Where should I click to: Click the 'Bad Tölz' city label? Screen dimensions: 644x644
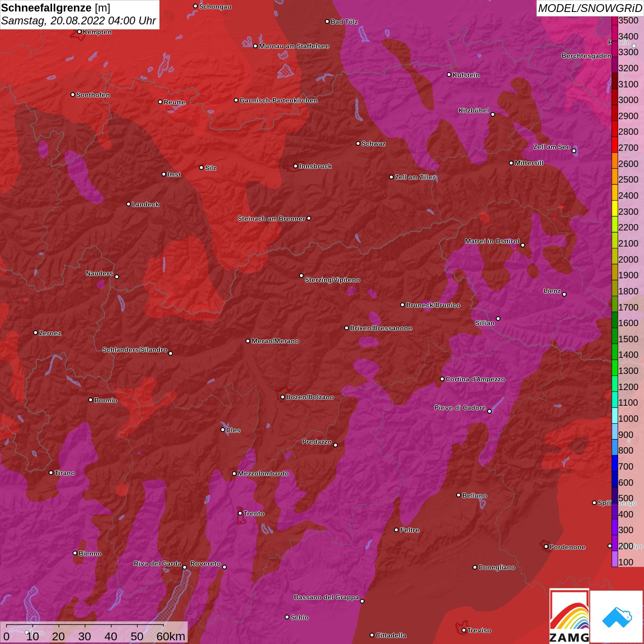(344, 22)
